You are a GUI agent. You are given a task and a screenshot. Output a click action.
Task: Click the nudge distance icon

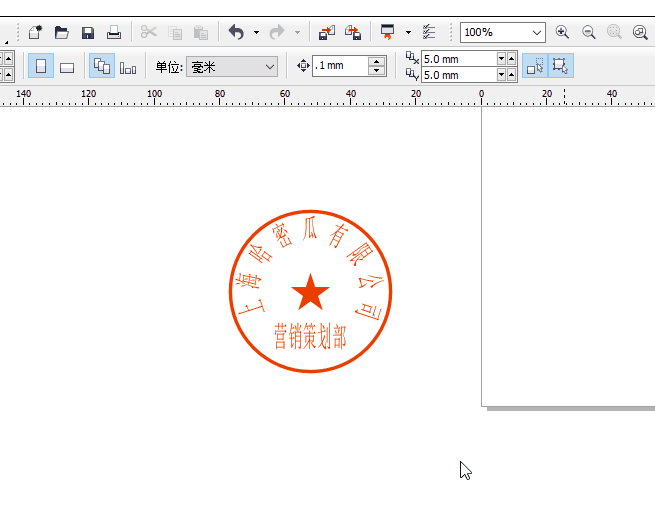click(x=303, y=66)
